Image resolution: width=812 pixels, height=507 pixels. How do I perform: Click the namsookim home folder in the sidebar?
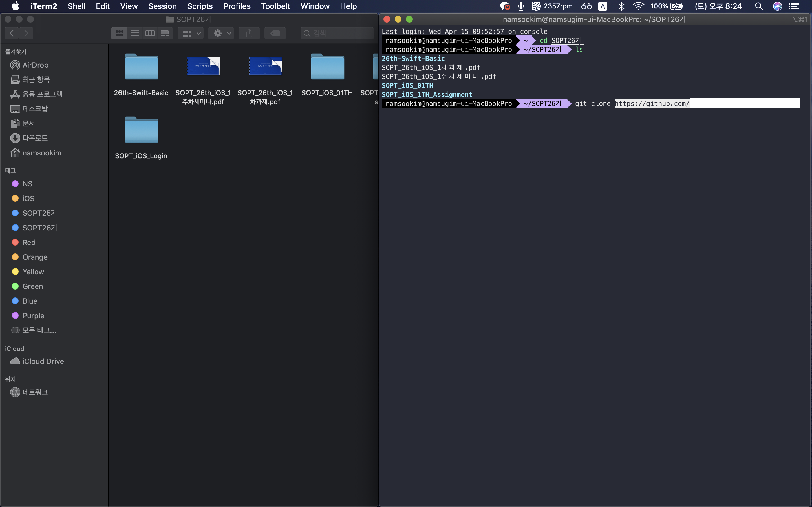coord(42,153)
